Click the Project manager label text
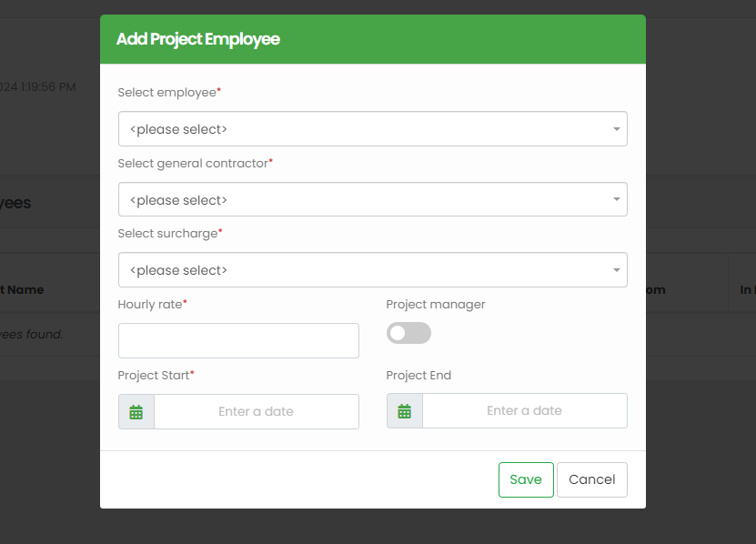Image resolution: width=756 pixels, height=544 pixels. [x=436, y=305]
